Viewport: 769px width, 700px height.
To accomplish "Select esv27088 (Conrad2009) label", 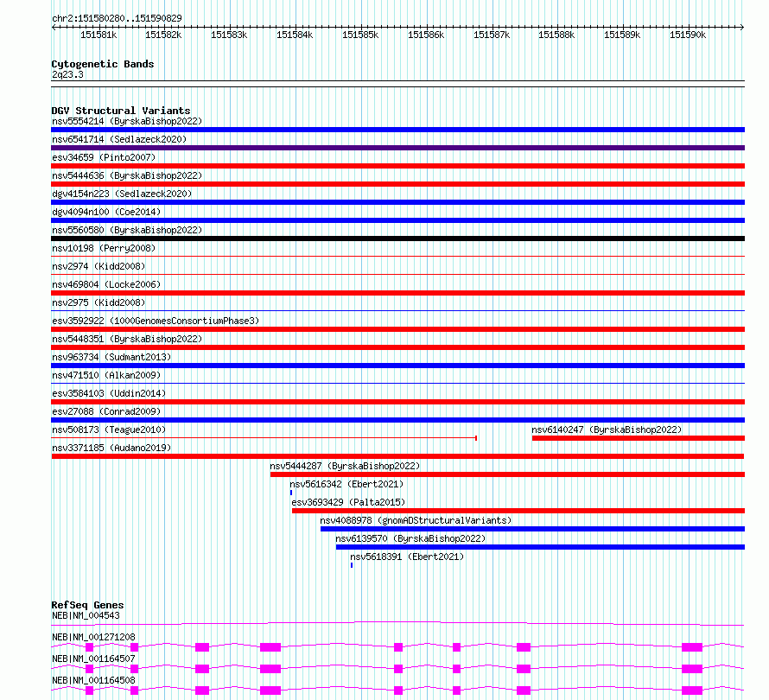I will [106, 411].
